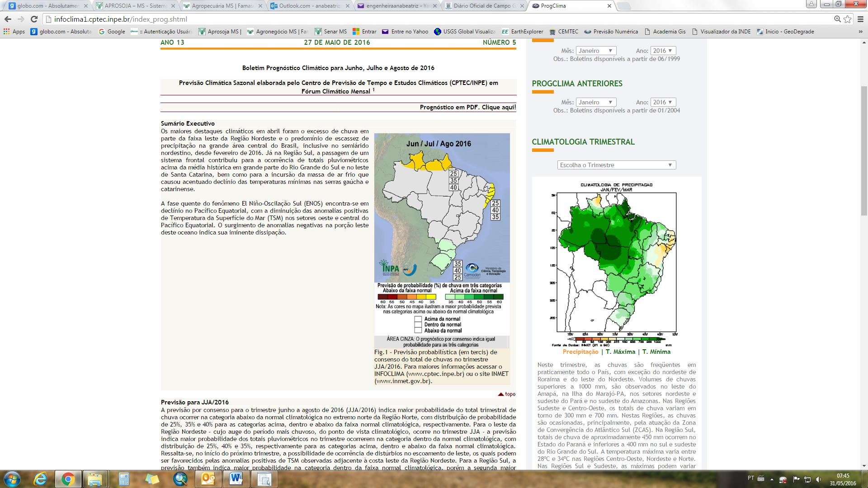Viewport: 868px width, 488px height.
Task: Open the CEMTEC bookmark
Action: (x=564, y=32)
